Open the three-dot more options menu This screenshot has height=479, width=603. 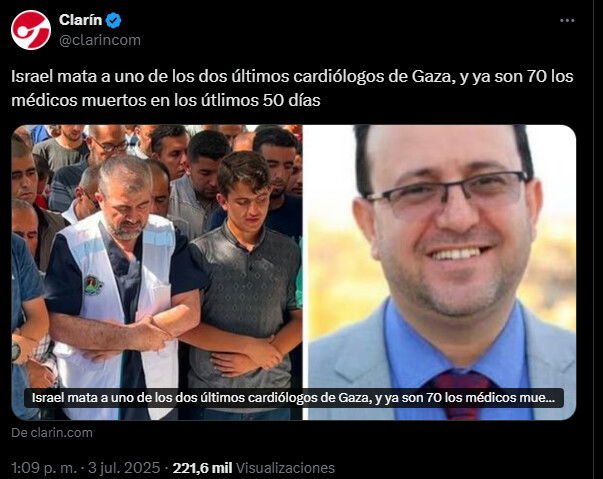(567, 20)
